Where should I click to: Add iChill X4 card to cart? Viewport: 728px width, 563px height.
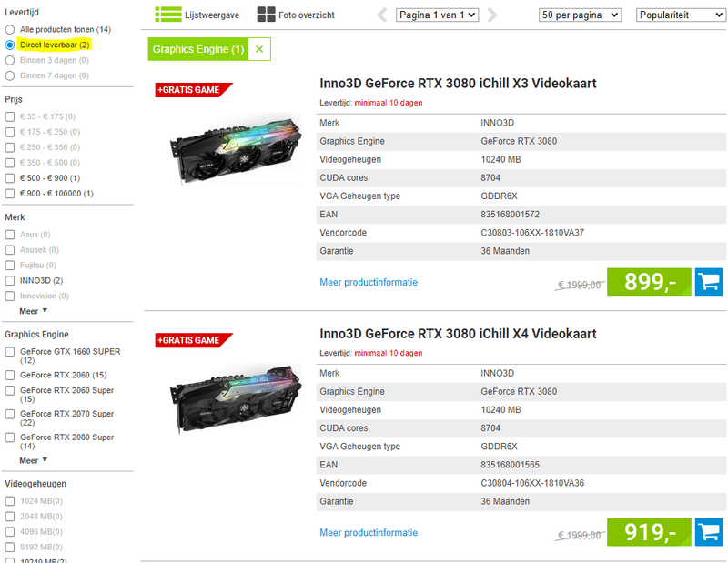tap(709, 532)
